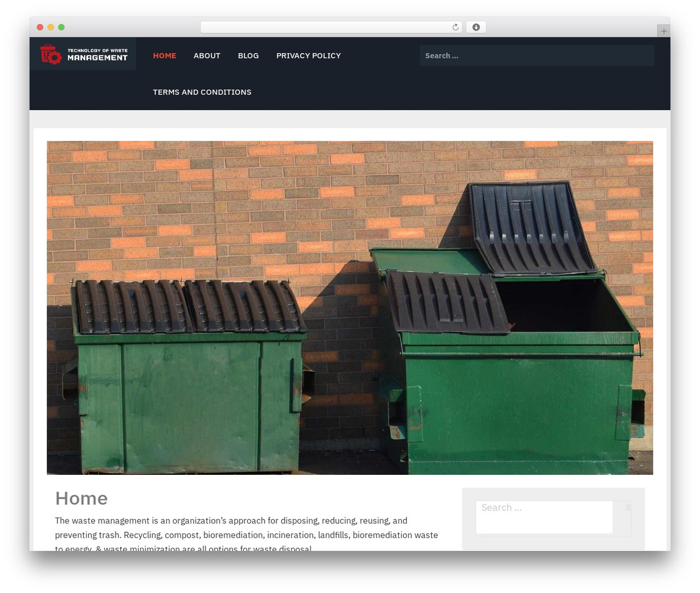Screen dimensions: 700x593
Task: Click the green dumpsters hero image
Action: [x=350, y=308]
